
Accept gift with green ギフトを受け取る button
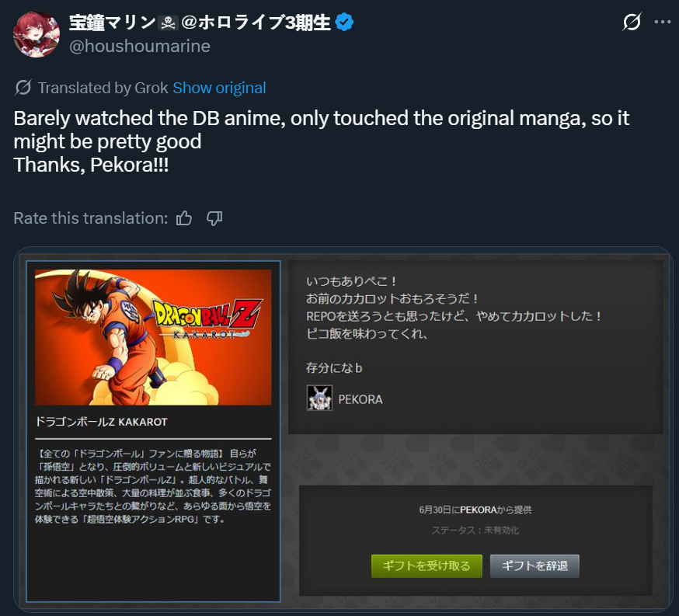pos(427,566)
